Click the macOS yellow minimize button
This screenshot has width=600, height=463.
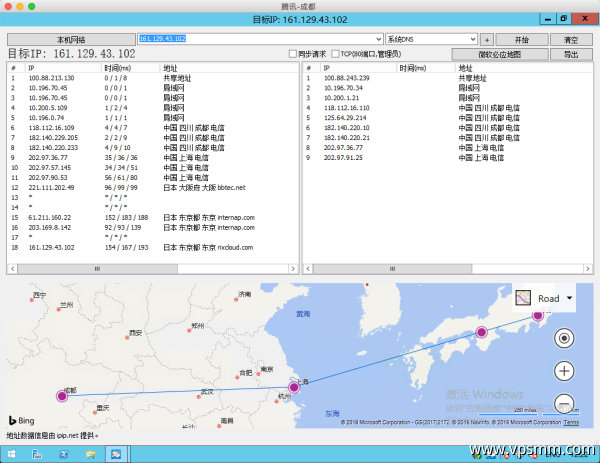tap(20, 6)
